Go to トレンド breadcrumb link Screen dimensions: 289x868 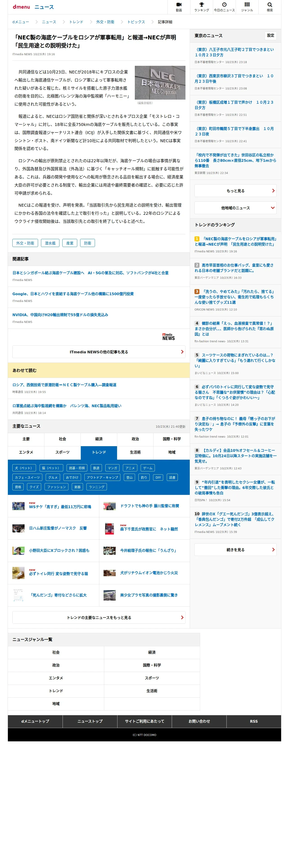76,22
